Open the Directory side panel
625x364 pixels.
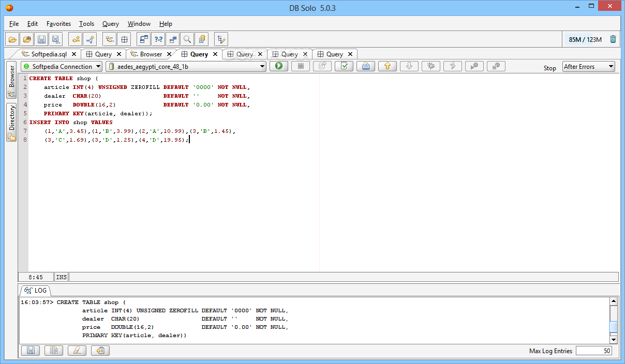11,123
